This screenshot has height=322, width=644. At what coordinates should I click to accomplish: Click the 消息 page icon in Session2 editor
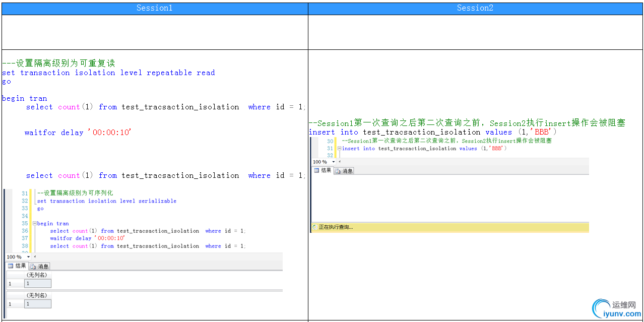338,171
